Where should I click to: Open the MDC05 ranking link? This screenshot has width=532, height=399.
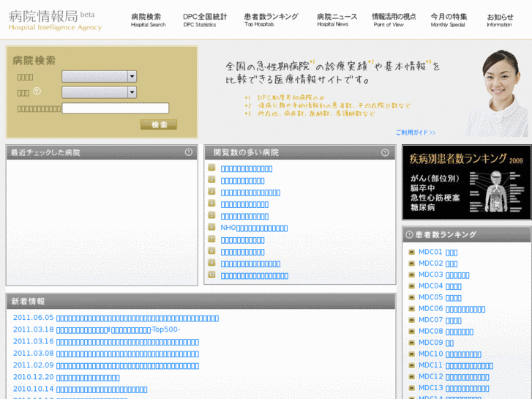[x=440, y=297]
